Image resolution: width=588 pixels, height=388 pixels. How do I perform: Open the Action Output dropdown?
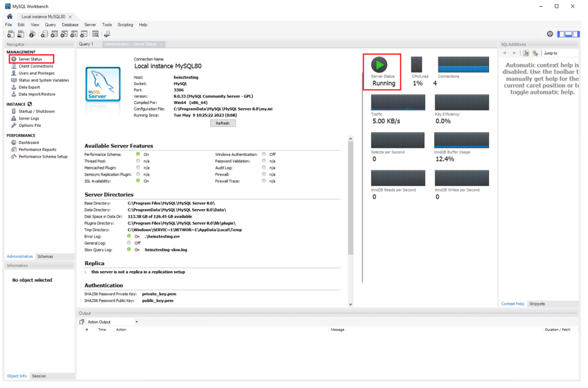tap(136, 322)
